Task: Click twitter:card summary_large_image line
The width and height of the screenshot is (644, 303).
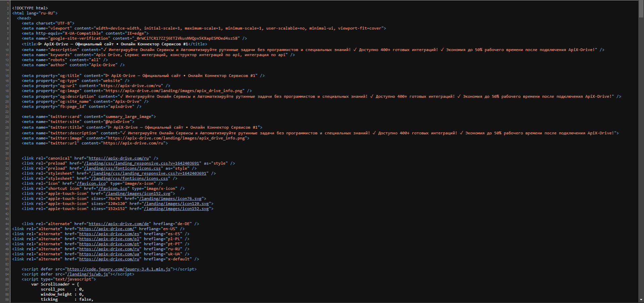Action: pyautogui.click(x=89, y=117)
